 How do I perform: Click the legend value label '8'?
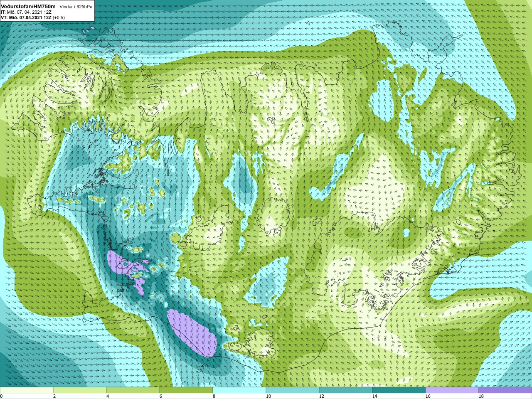pyautogui.click(x=214, y=396)
